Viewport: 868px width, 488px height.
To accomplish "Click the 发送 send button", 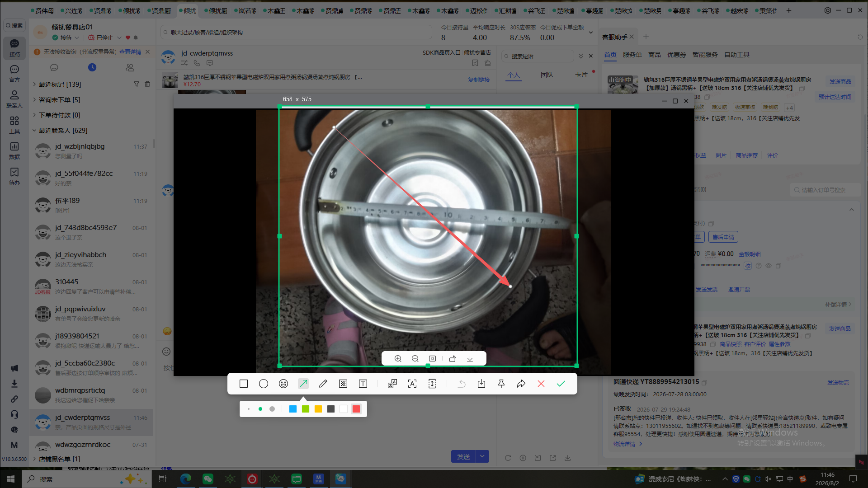I will pyautogui.click(x=463, y=456).
